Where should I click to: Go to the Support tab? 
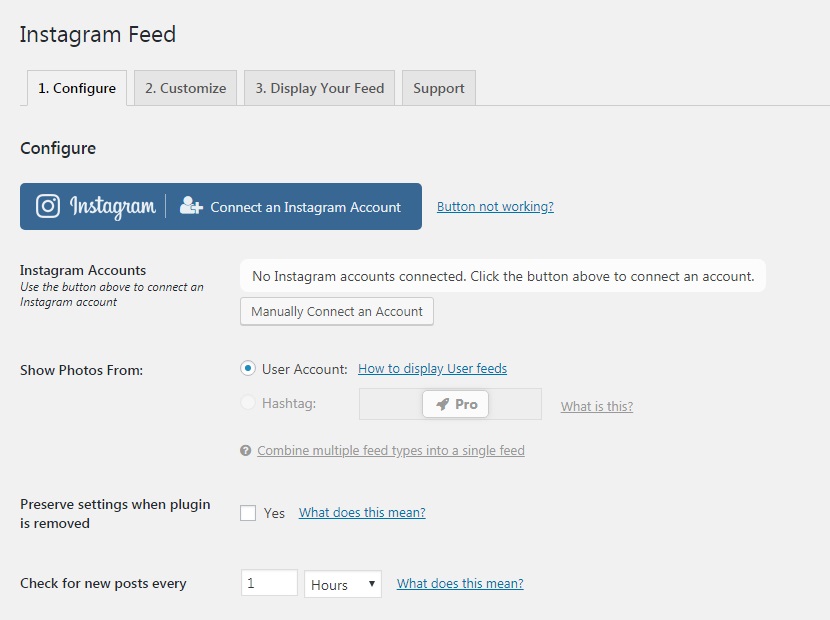438,88
